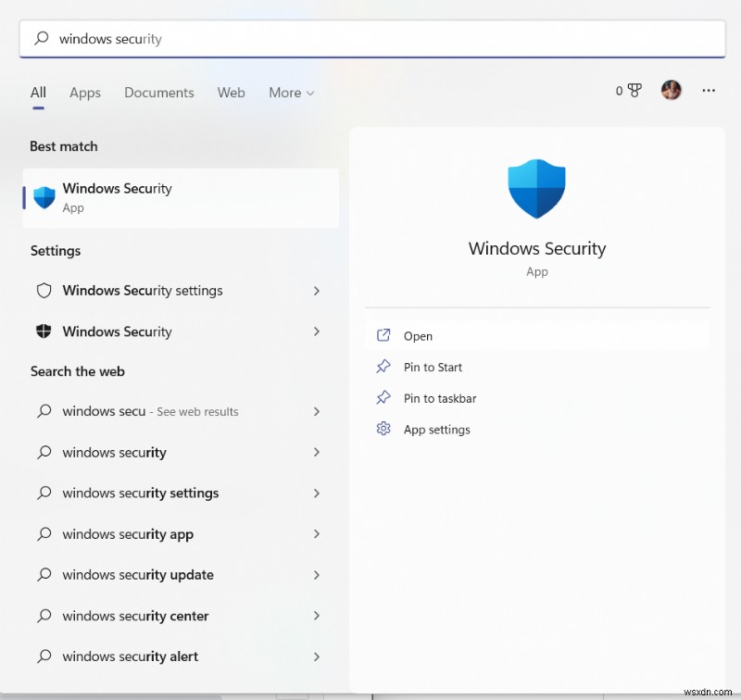This screenshot has height=700, width=741.
Task: Switch to the Documents tab
Action: click(x=158, y=93)
